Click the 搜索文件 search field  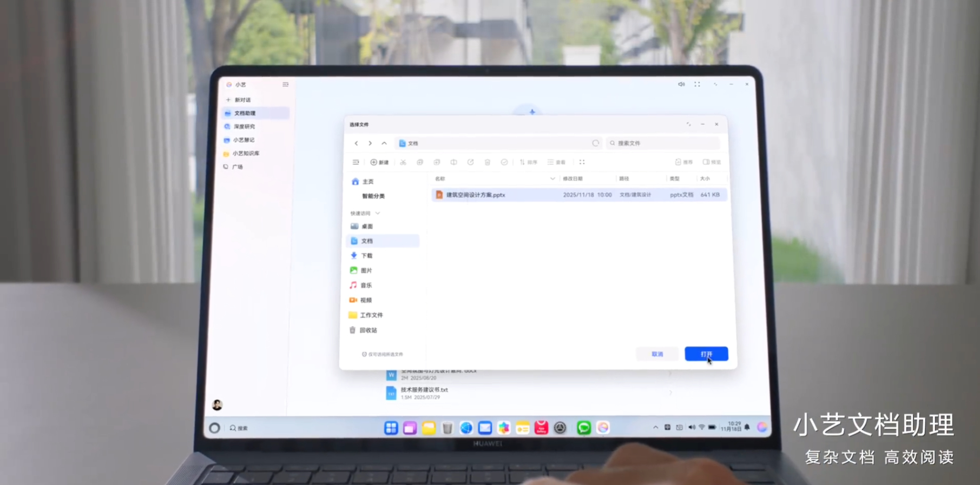point(663,143)
